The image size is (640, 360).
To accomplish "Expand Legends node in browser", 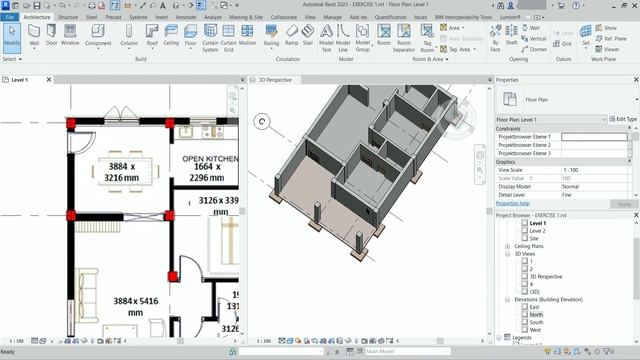I will [499, 338].
